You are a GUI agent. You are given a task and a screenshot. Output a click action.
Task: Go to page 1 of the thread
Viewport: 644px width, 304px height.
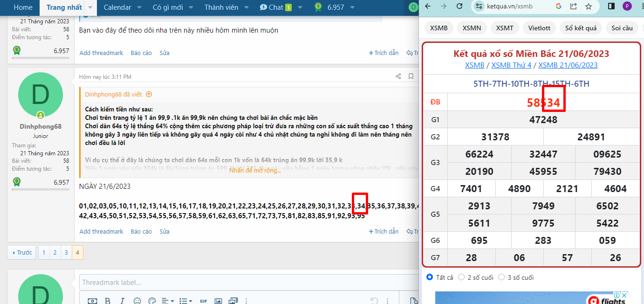[x=44, y=252]
